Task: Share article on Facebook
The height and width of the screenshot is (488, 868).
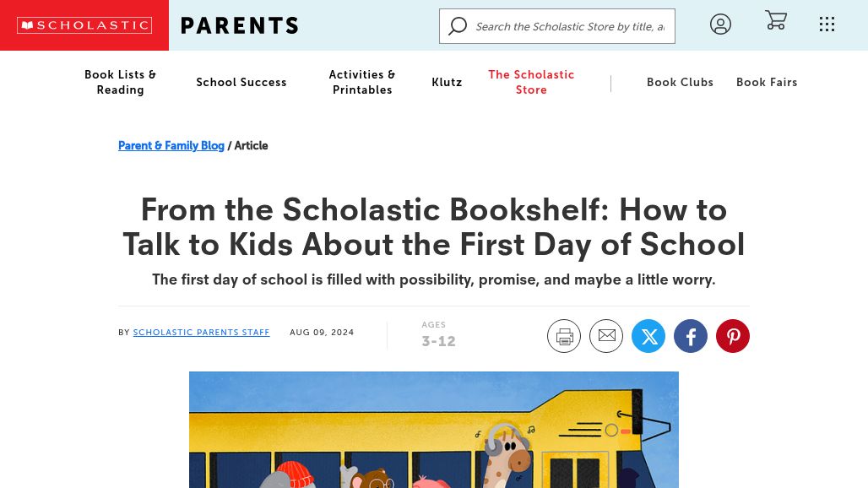Action: coord(691,336)
